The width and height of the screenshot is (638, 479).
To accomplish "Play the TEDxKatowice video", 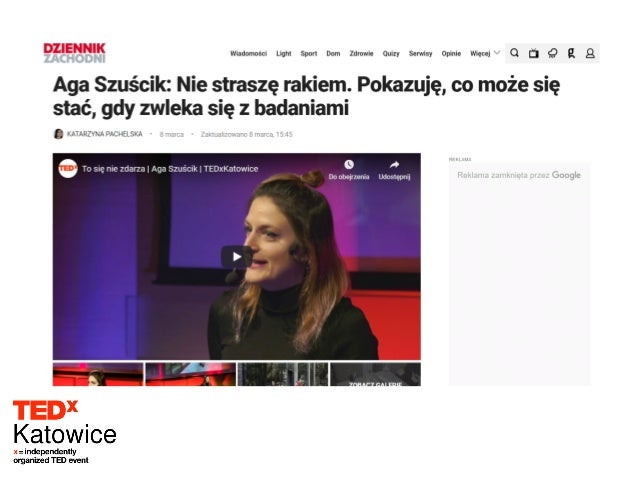I will click(236, 257).
